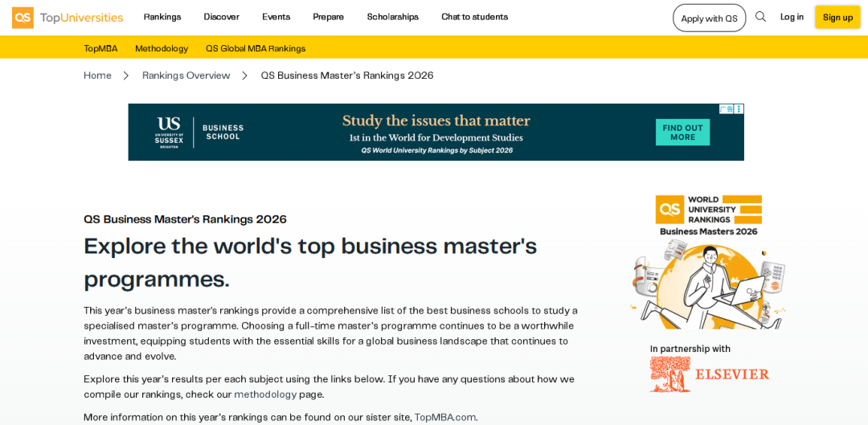Viewport: 868px width, 425px height.
Task: Click the chevron after Rankings Overview
Action: click(x=244, y=76)
